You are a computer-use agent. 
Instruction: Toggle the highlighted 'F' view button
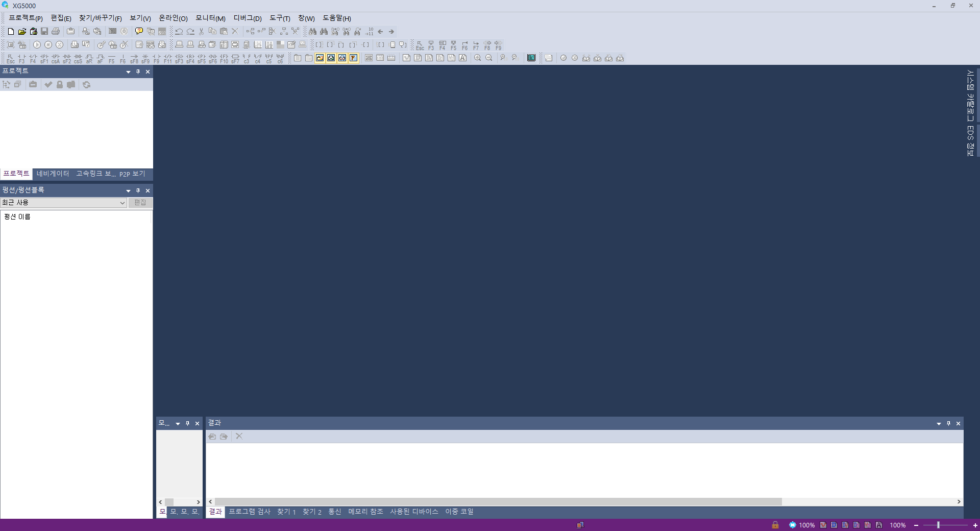click(x=354, y=58)
